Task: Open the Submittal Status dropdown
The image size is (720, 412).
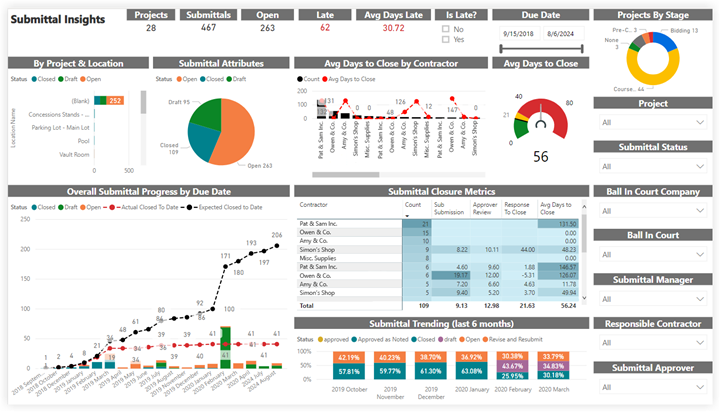Action: click(x=703, y=167)
